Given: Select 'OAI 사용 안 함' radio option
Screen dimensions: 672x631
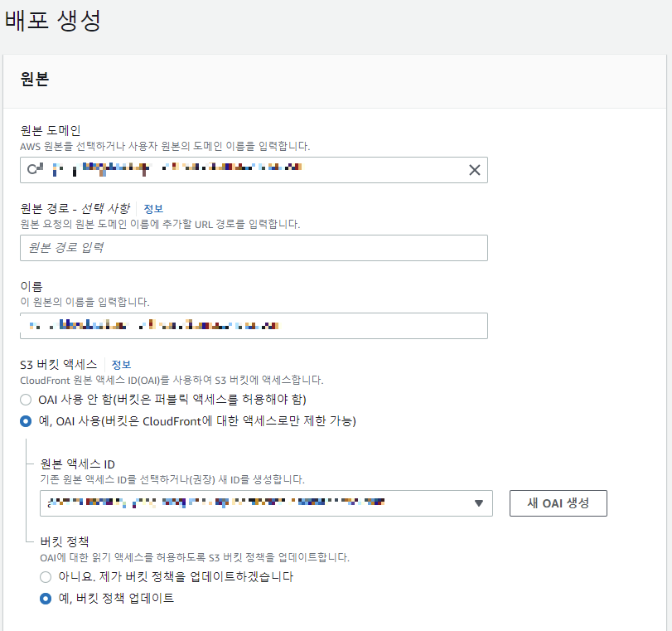Looking at the screenshot, I should click(x=26, y=400).
